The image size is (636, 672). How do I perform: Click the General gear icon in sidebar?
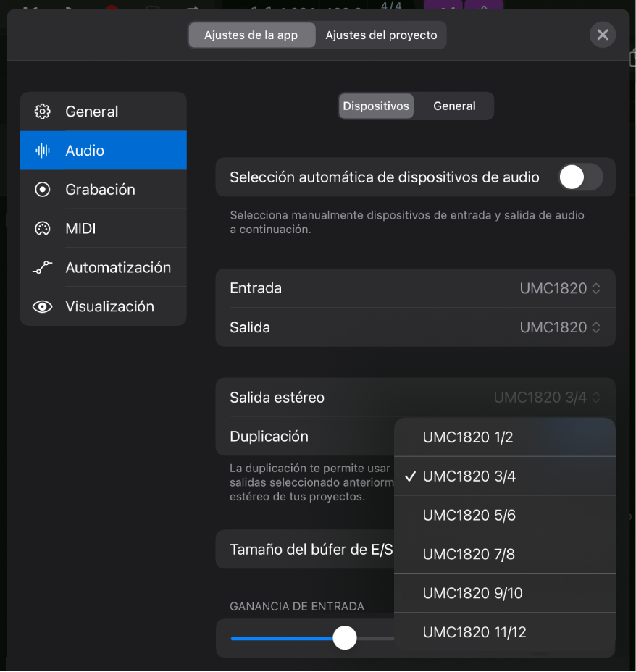click(43, 112)
